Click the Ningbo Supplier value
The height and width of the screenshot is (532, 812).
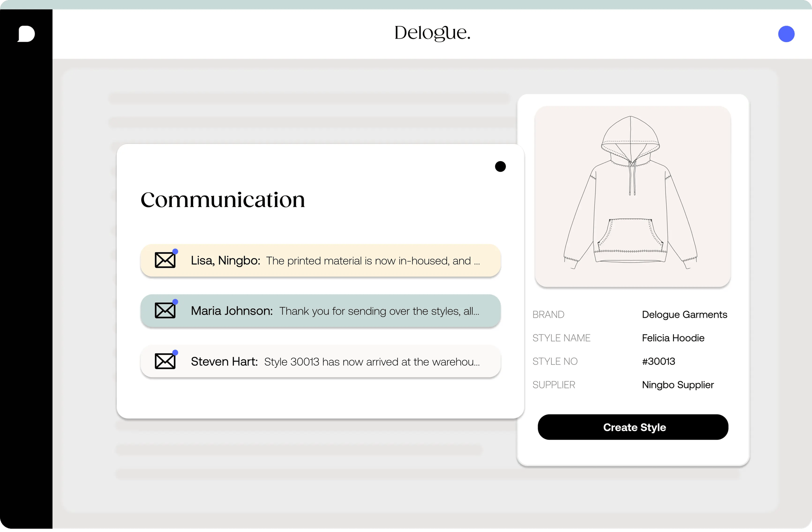678,385
